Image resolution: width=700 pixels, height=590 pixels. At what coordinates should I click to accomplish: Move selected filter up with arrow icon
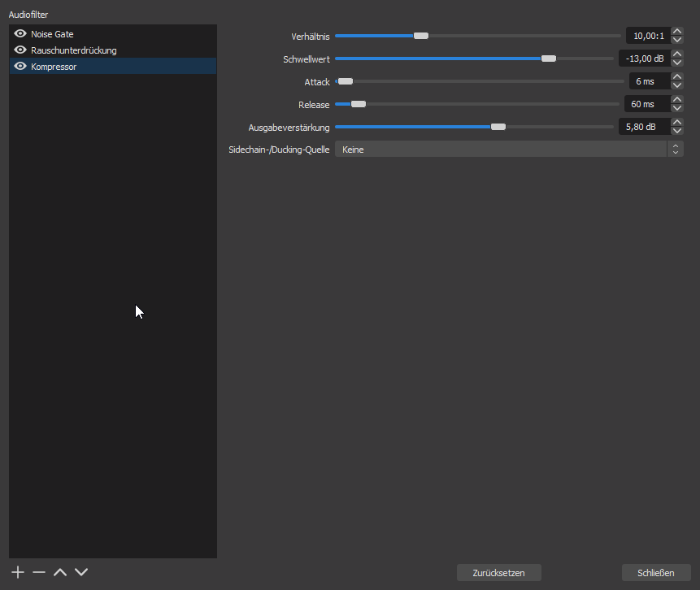60,572
